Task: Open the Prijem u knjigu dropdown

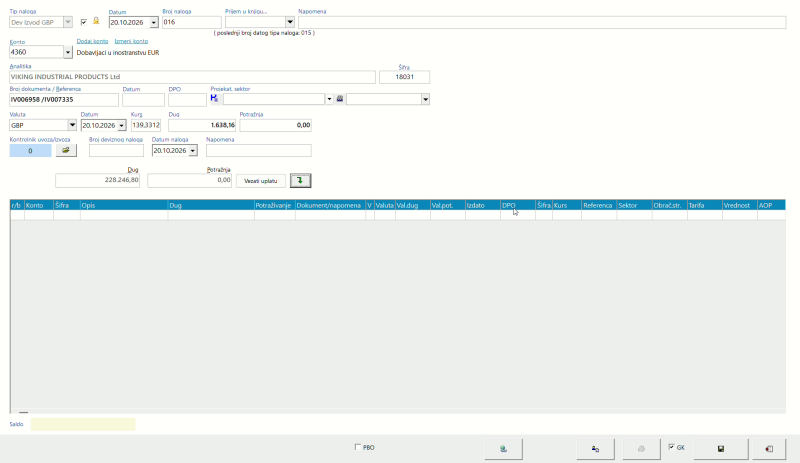Action: click(289, 22)
